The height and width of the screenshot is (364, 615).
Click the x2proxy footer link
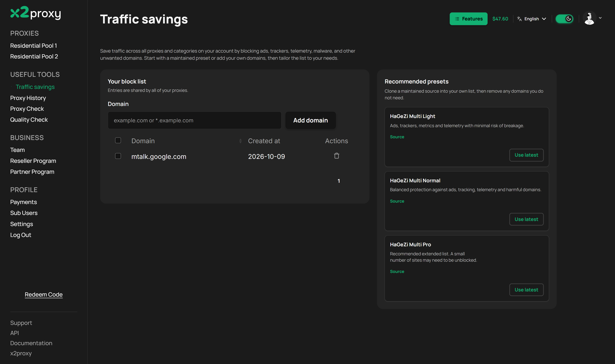point(21,353)
